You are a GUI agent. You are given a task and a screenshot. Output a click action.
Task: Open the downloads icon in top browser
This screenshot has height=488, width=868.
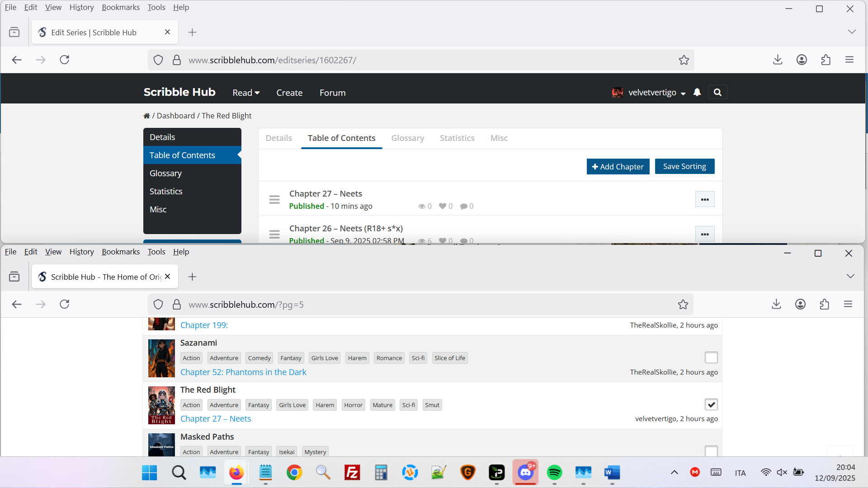click(778, 60)
